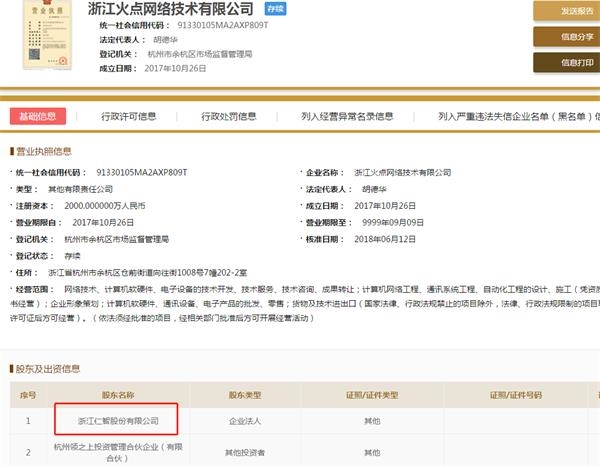This screenshot has width=600, height=467.
Task: Click the 序号 column header
Action: click(x=28, y=395)
